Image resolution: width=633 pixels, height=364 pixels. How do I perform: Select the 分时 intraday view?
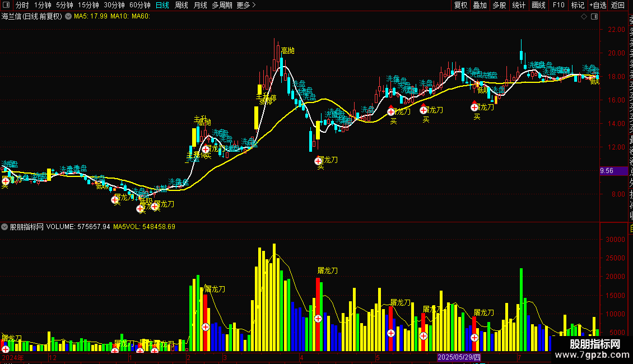(22, 5)
